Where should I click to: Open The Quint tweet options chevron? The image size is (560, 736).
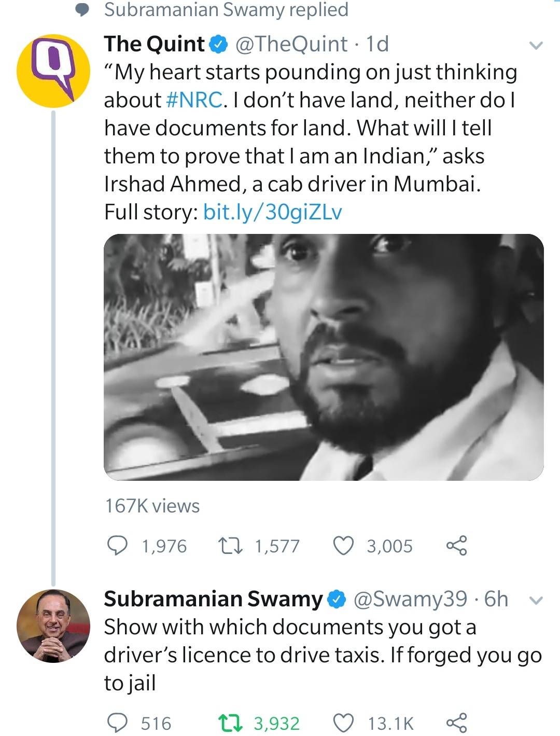(x=536, y=46)
